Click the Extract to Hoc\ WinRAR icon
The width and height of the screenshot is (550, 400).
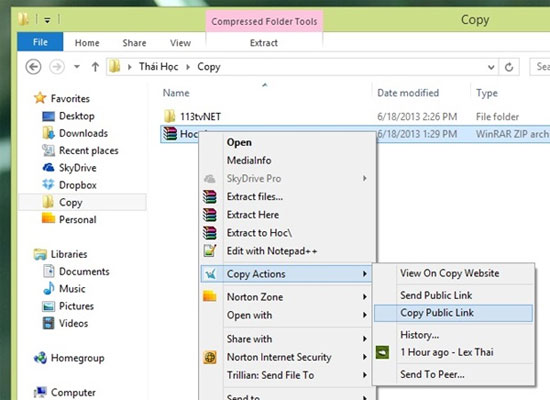click(x=209, y=233)
